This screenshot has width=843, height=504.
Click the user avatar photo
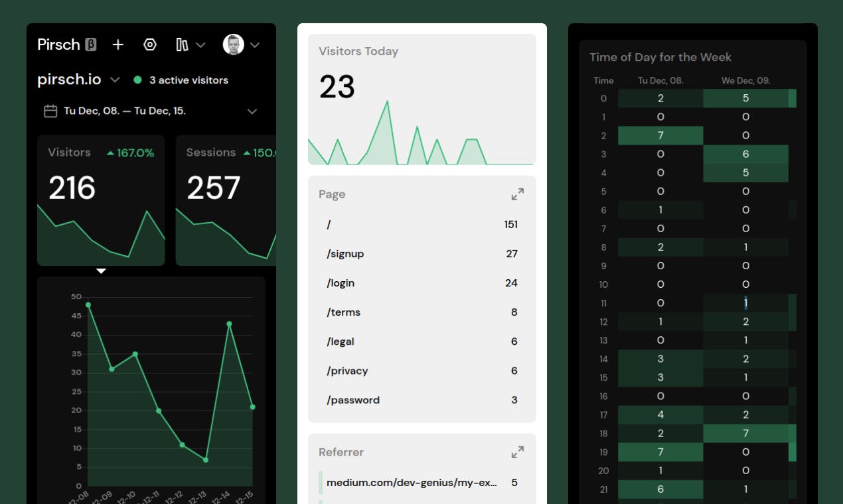(x=234, y=44)
